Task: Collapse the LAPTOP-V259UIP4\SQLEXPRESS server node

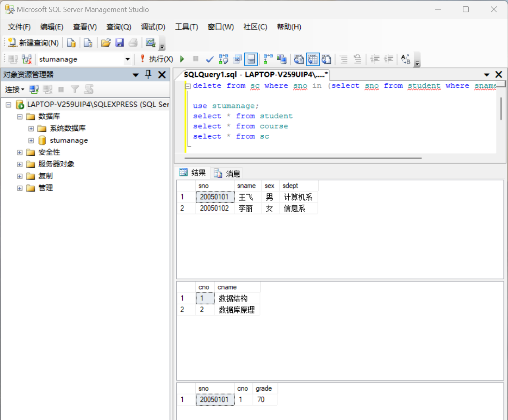Action: [x=8, y=105]
